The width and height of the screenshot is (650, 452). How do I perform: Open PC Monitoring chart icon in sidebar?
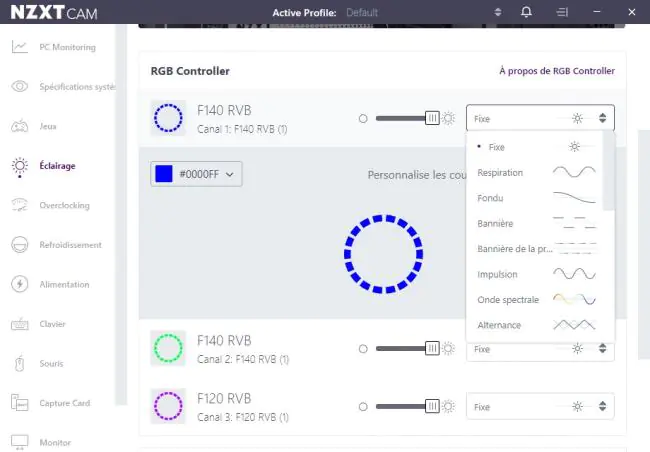click(x=19, y=47)
